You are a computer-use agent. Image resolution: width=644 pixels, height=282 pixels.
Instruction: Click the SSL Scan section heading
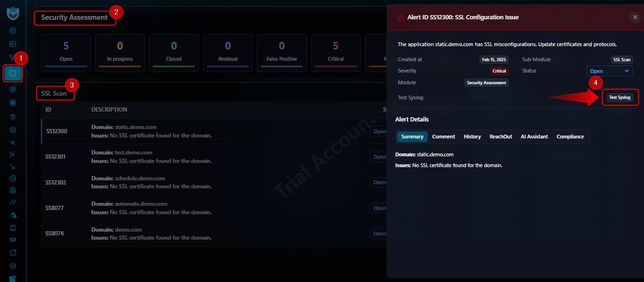54,93
